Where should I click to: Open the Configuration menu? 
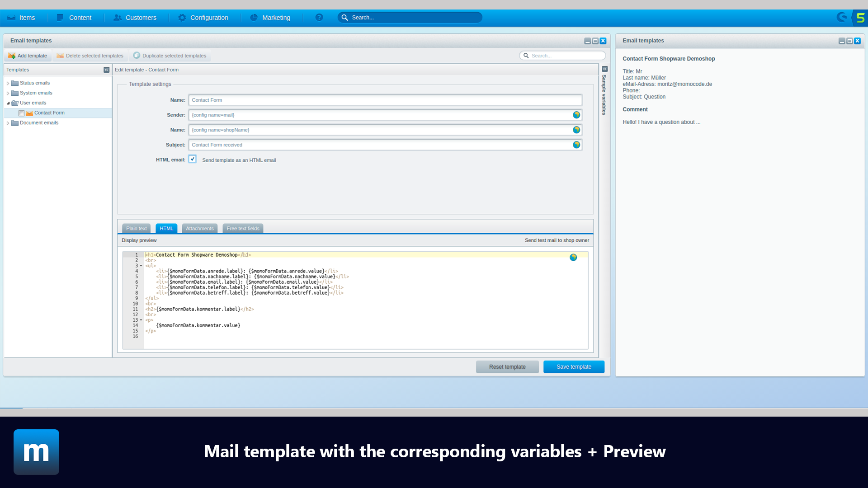(203, 18)
